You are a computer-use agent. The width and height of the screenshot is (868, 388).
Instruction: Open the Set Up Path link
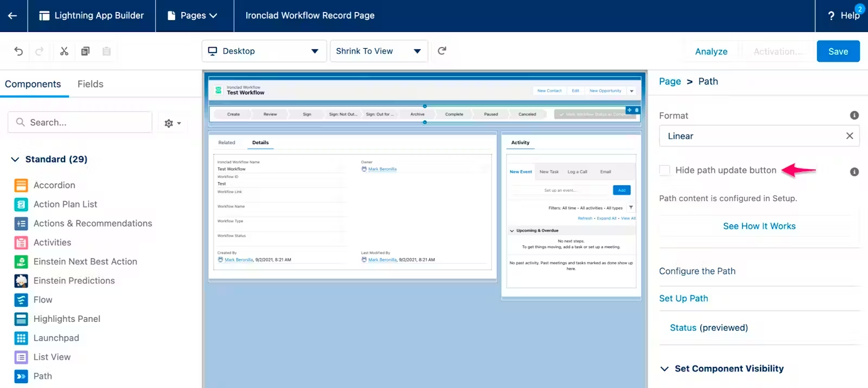click(684, 299)
